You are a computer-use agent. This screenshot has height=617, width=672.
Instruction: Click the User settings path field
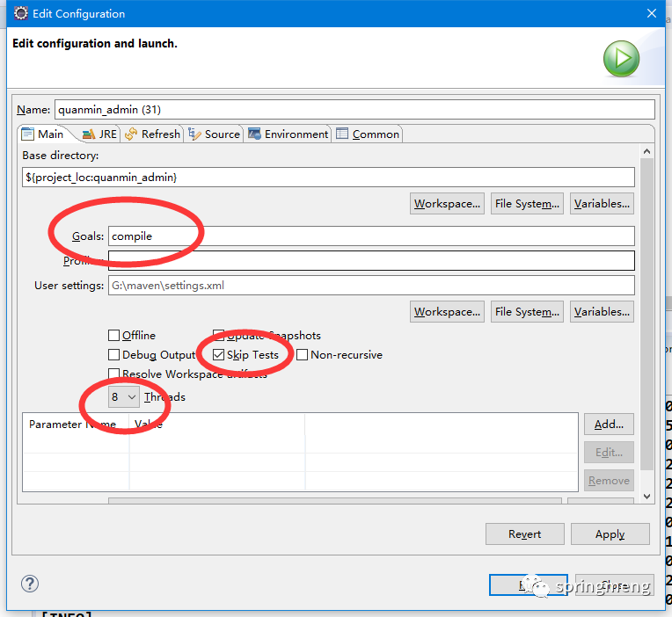pos(371,285)
